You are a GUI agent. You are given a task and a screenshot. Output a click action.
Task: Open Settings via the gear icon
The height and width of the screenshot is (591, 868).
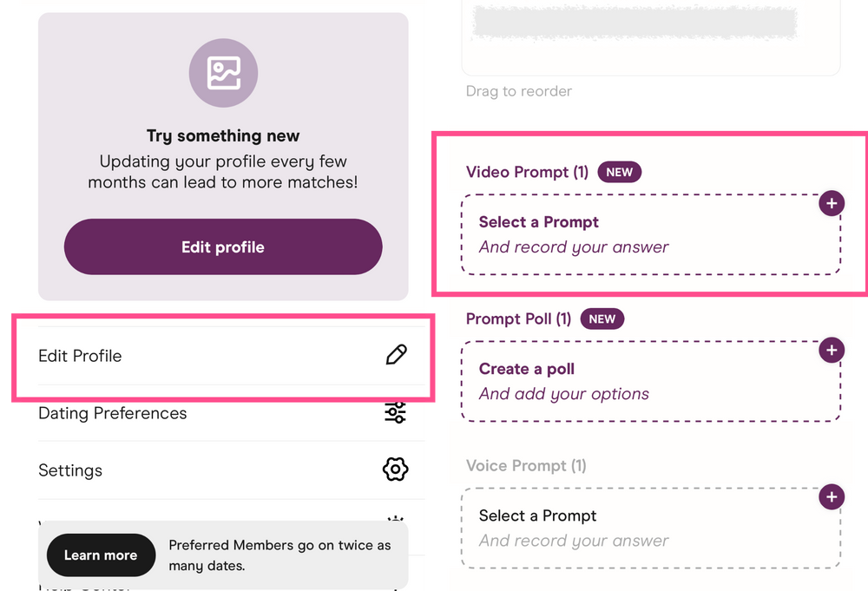point(395,470)
